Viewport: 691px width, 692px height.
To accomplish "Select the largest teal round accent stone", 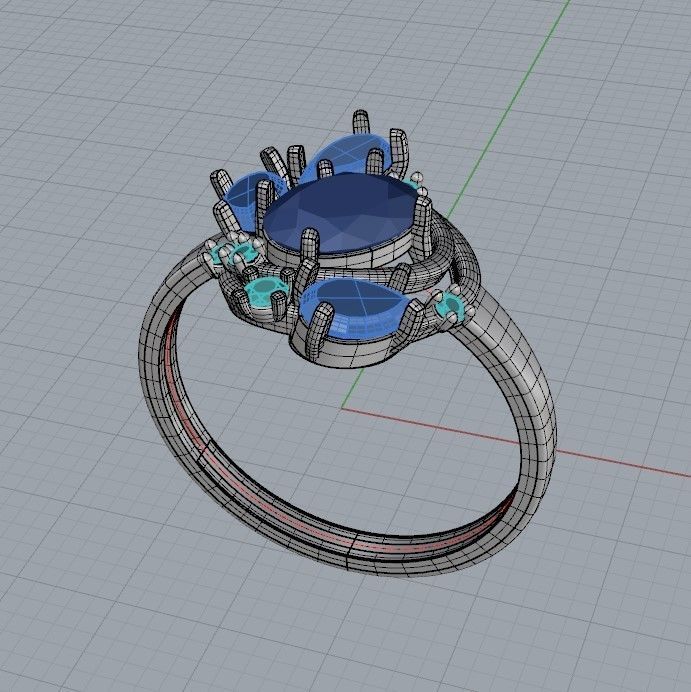I will click(266, 291).
